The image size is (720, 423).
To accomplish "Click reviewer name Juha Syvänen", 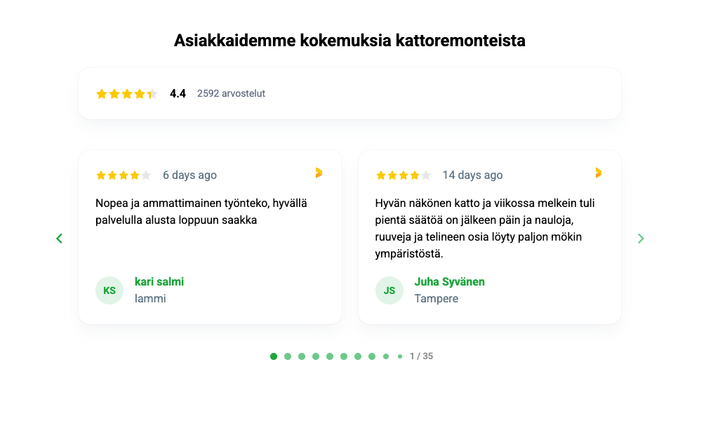I will 449,282.
